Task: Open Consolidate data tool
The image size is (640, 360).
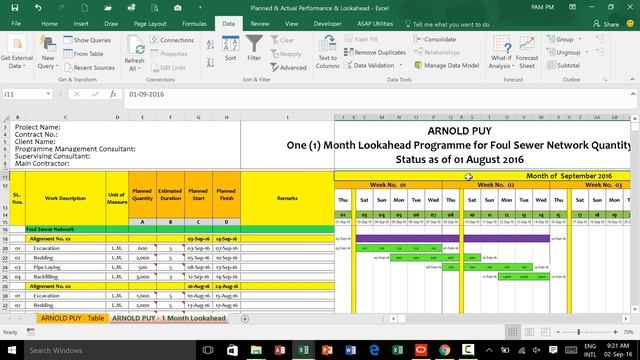Action: [x=435, y=40]
